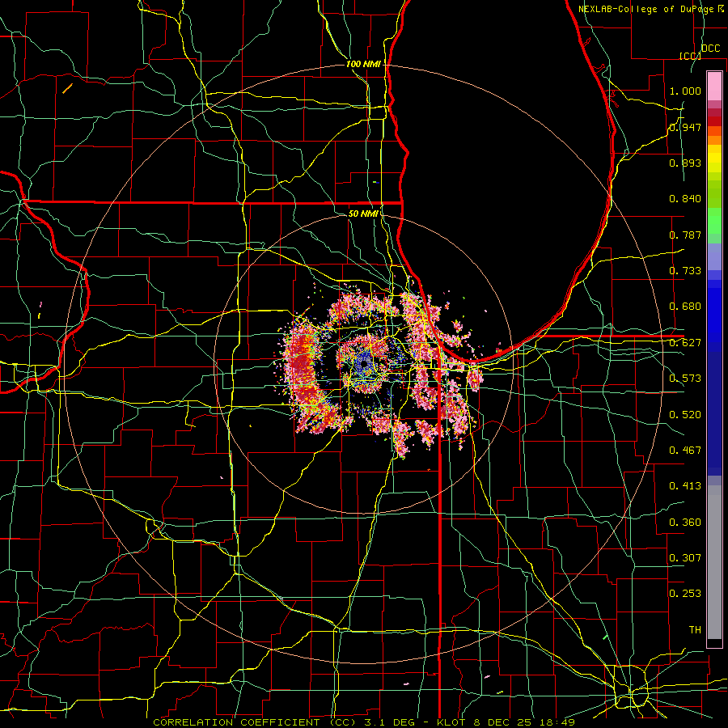Click the 0.573 scale value
The image size is (728, 728).
[x=685, y=379]
